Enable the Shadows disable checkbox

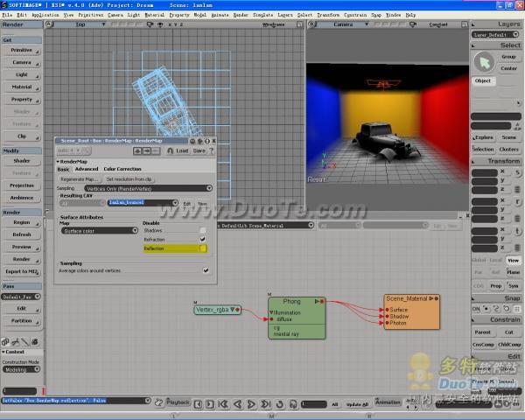203,230
